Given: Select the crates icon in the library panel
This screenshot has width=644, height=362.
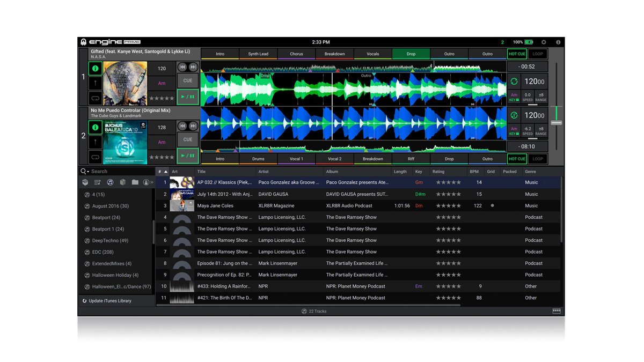Looking at the screenshot, I should (85, 182).
